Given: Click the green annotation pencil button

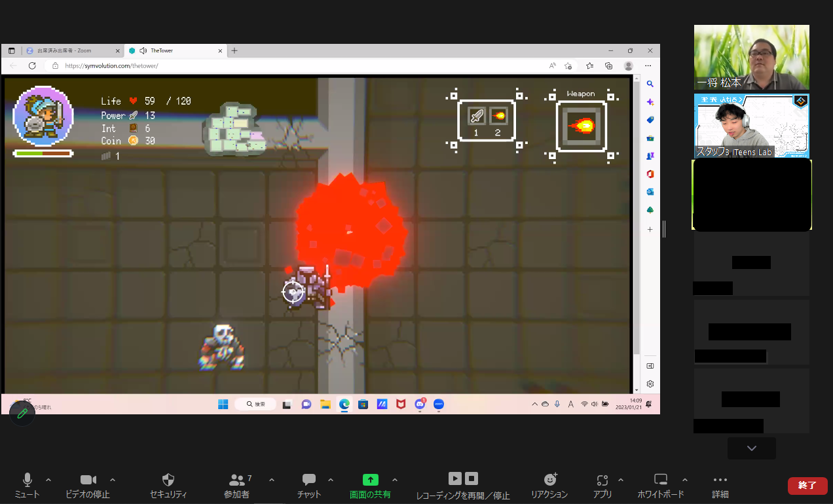Looking at the screenshot, I should pyautogui.click(x=22, y=413).
